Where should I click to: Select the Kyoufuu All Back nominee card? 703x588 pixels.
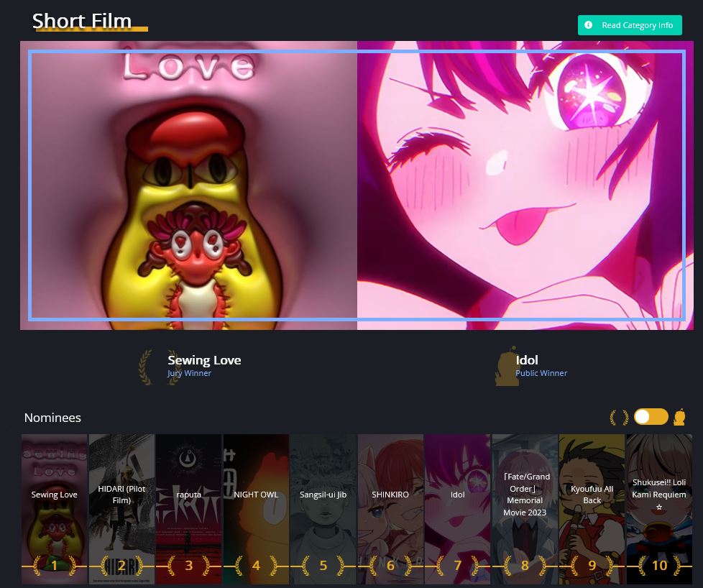[x=592, y=503]
